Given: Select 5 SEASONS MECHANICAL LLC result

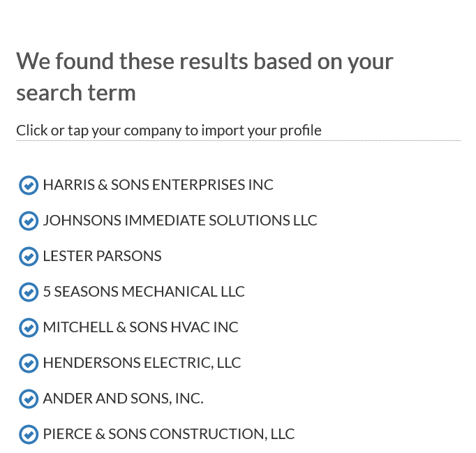Looking at the screenshot, I should pyautogui.click(x=144, y=292).
